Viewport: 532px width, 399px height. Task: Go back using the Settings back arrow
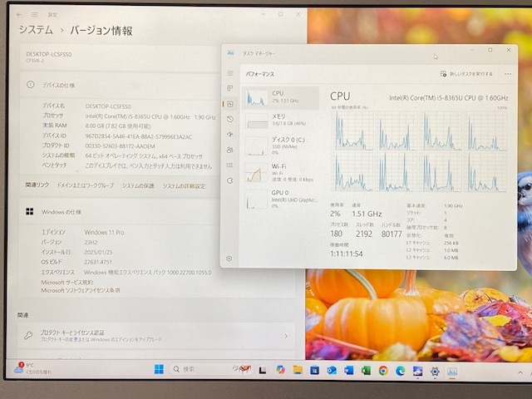coord(19,15)
